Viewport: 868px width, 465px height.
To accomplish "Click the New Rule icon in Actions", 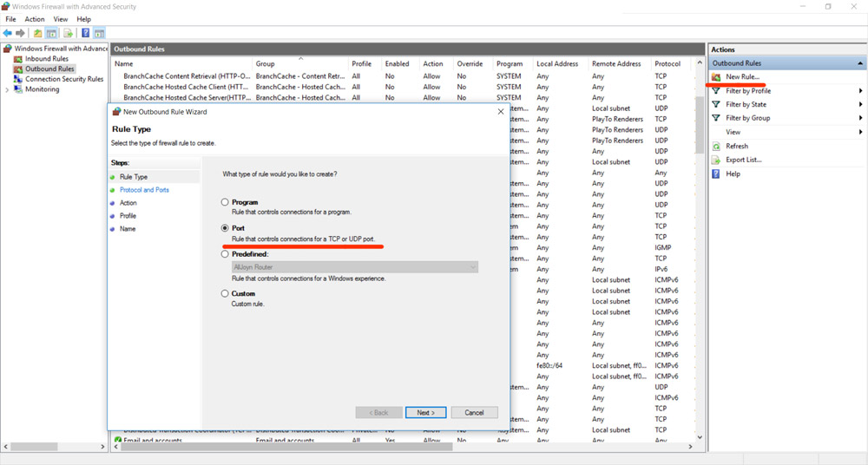I will (x=716, y=77).
